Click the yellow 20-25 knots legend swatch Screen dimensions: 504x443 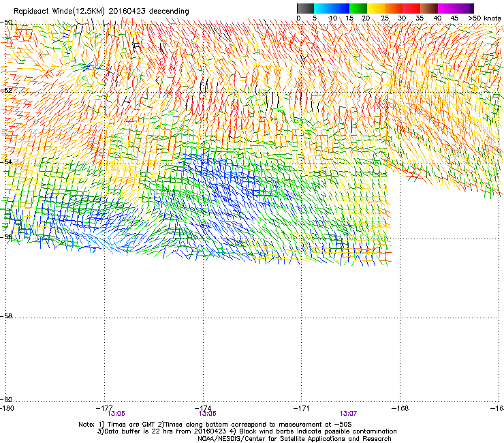(376, 8)
